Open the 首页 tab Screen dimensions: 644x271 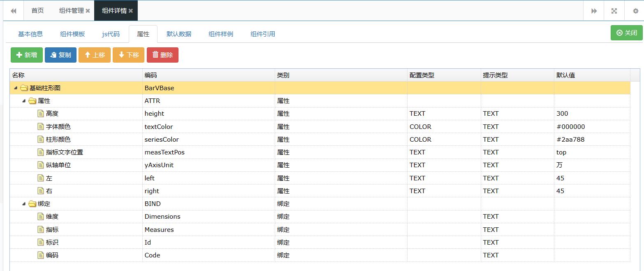click(x=37, y=10)
